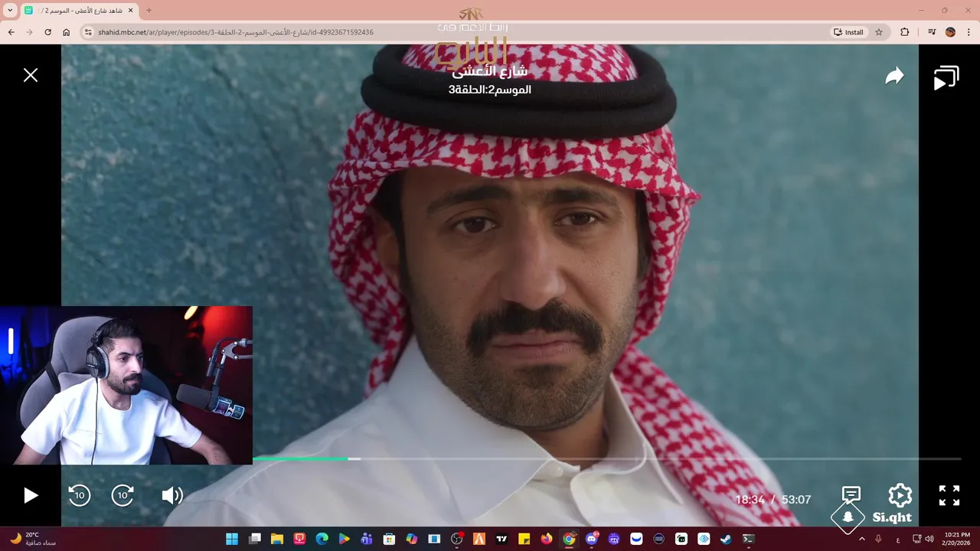Click the webcam overlay thumbnail
Image resolution: width=980 pixels, height=551 pixels.
click(x=126, y=385)
